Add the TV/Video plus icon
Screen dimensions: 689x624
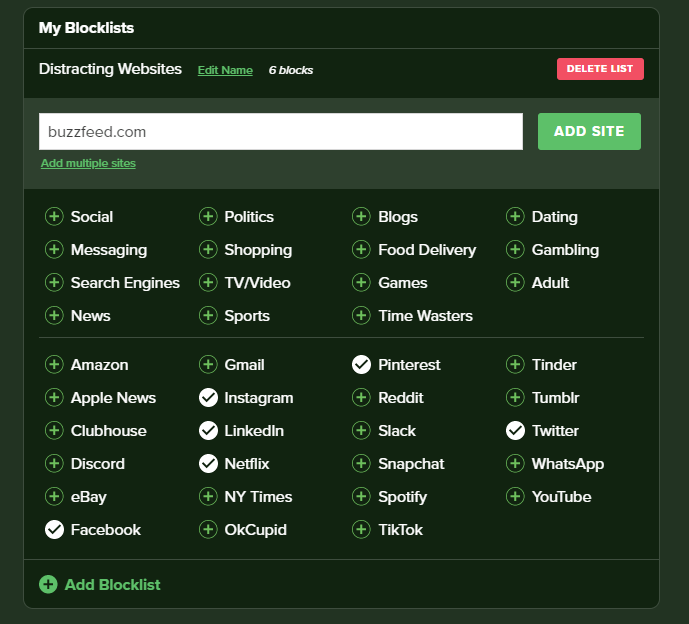pyautogui.click(x=208, y=283)
